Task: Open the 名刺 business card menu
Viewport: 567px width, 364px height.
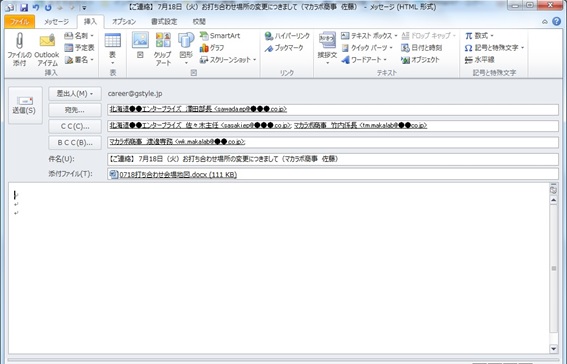Action: (x=79, y=36)
